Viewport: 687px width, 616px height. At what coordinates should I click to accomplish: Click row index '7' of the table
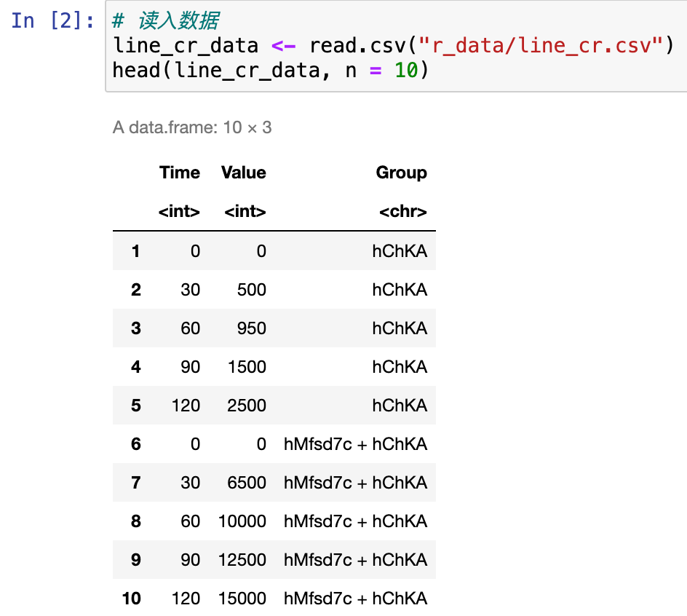pos(136,483)
